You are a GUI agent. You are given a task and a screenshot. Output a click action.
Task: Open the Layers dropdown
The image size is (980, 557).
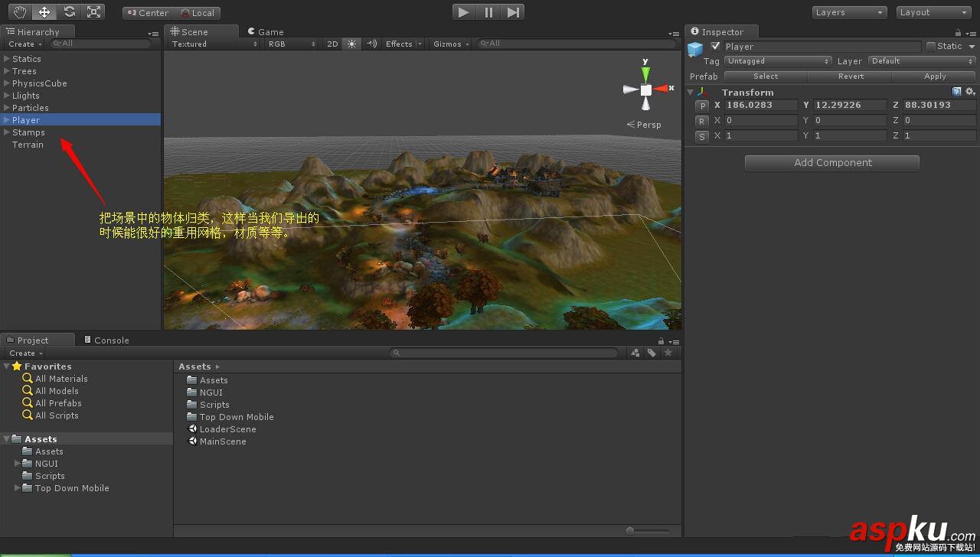coord(849,12)
